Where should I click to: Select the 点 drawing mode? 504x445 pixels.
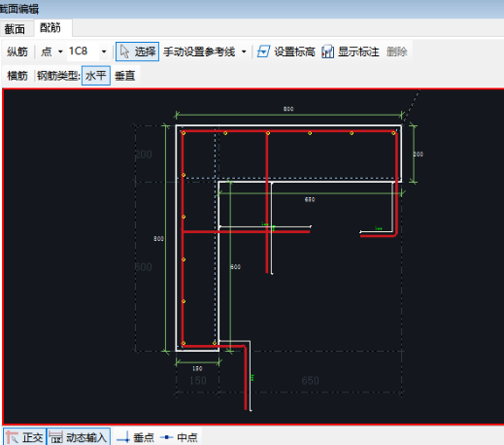(47, 51)
